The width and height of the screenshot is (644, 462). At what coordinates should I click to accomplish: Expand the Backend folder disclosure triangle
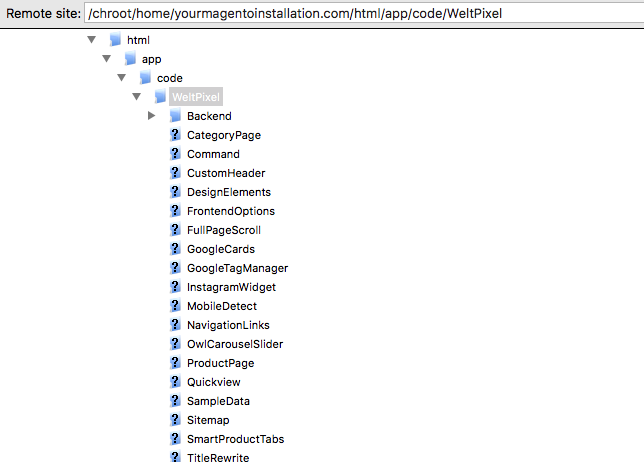151,115
